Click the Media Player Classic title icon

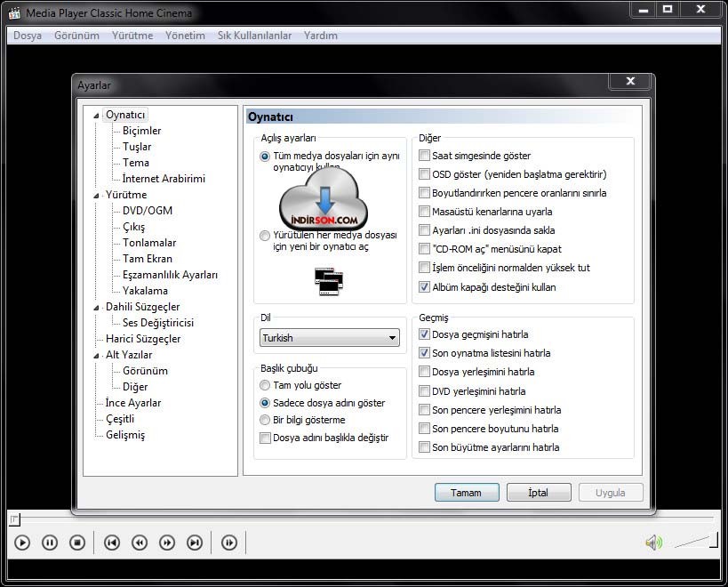pos(14,13)
